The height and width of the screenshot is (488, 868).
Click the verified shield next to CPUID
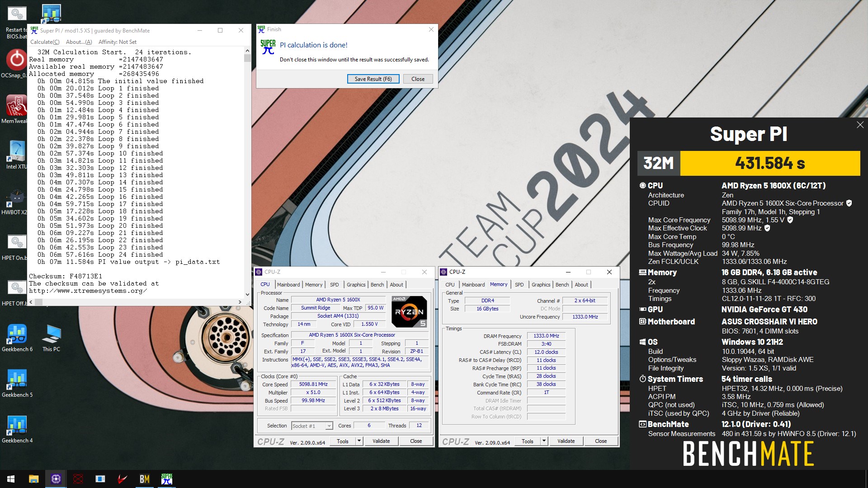[x=849, y=203]
